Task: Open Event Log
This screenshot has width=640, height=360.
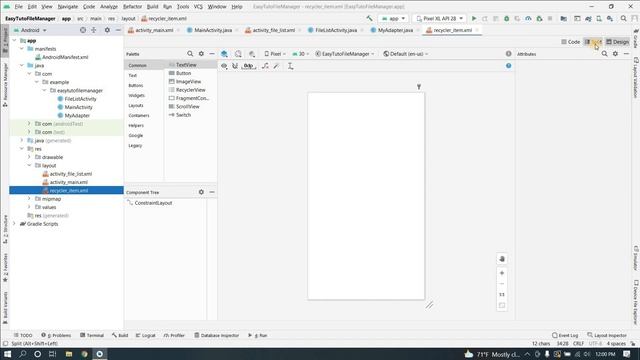Action: pos(565,335)
